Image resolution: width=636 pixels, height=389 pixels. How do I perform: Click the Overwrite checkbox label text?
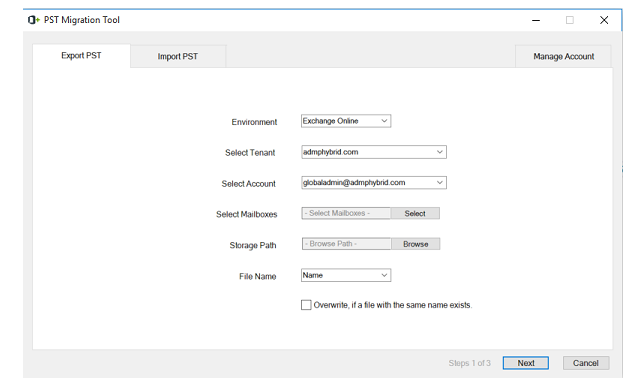[x=393, y=305]
